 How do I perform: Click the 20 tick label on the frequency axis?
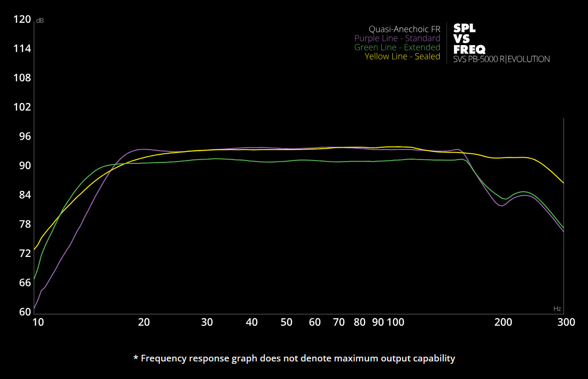coord(144,322)
